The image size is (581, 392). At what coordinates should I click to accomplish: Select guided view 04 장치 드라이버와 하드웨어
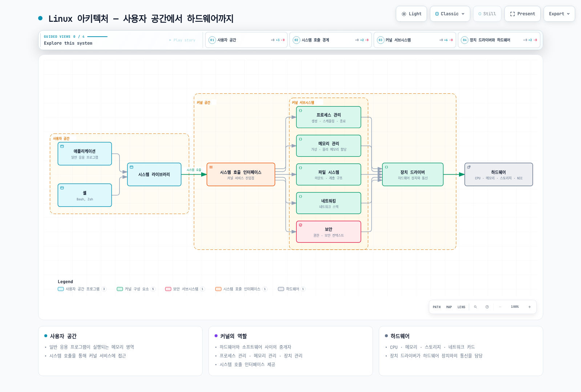[x=499, y=40]
